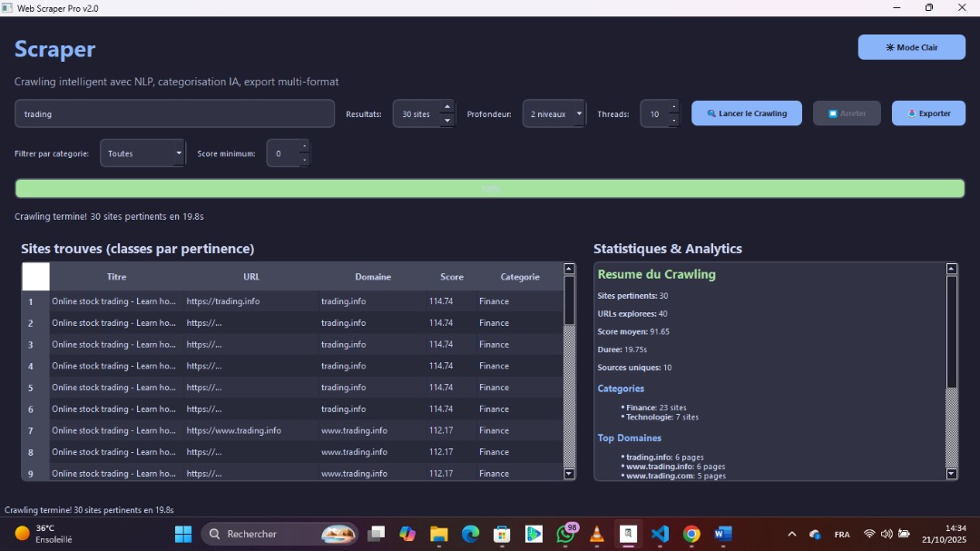Screen dimensions: 980x551
Task: Open Visual Studio Code from taskbar
Action: tap(660, 534)
